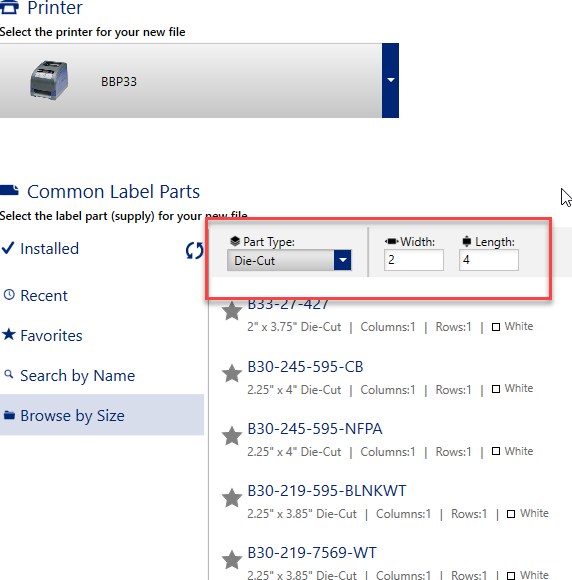The height and width of the screenshot is (580, 572).
Task: Expand the Part Type dropdown arrow
Action: point(343,260)
